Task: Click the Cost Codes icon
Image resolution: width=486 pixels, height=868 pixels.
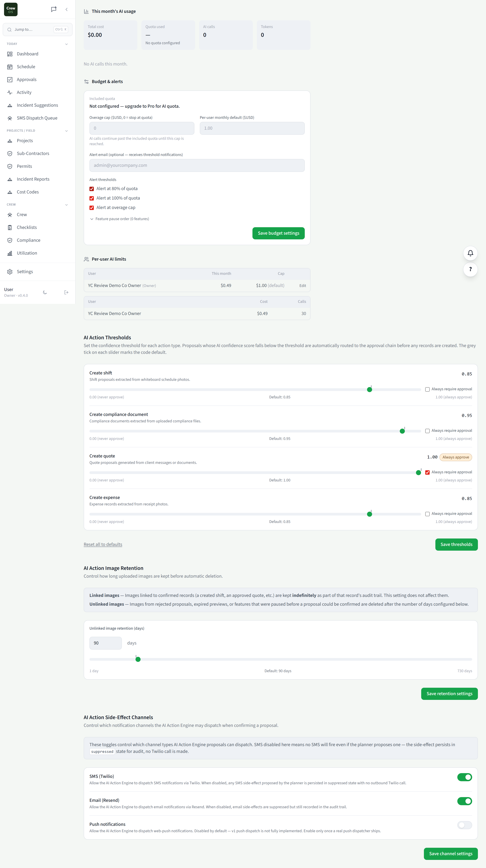Action: (x=10, y=192)
